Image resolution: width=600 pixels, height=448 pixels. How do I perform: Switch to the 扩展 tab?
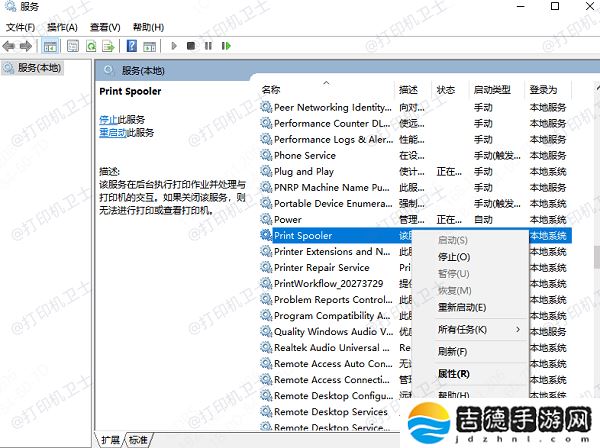coord(111,440)
